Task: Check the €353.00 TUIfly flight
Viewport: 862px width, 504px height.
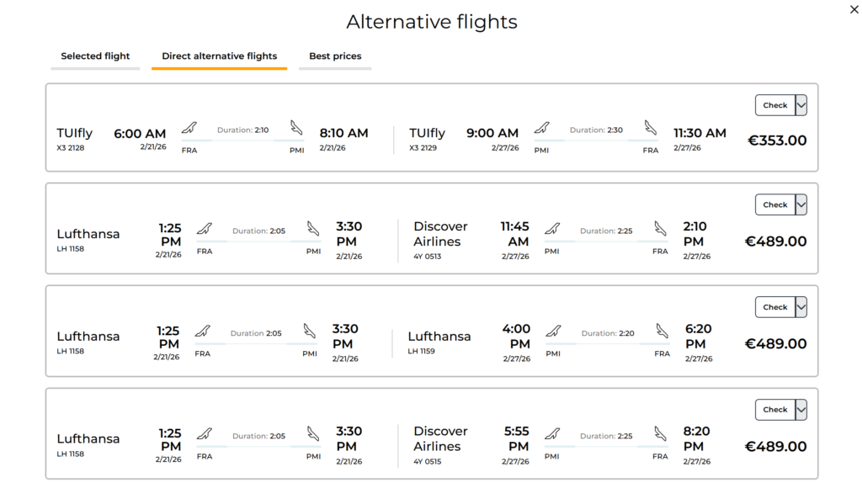Action: pos(775,105)
